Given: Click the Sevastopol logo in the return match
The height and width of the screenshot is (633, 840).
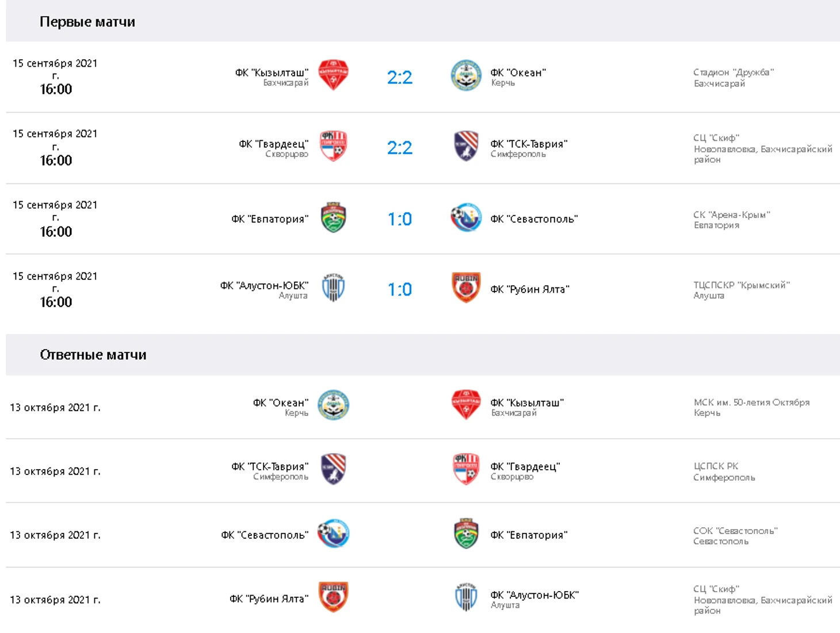Looking at the screenshot, I should pyautogui.click(x=333, y=533).
